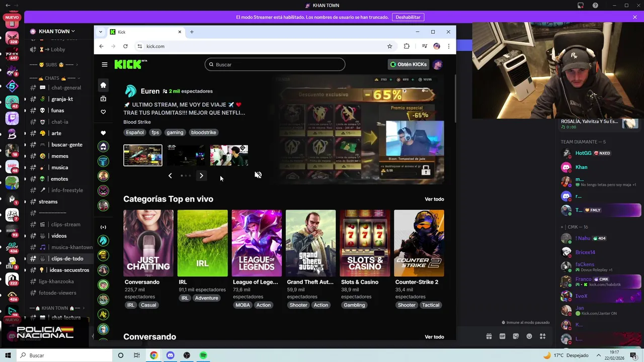Open Discord GIF picker
This screenshot has height=362, width=644.
[x=502, y=336]
